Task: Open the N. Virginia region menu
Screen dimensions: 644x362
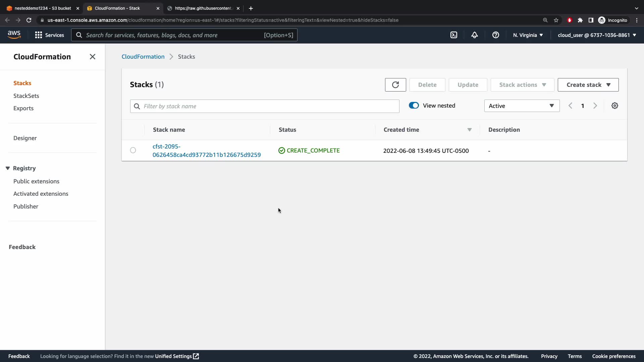Action: (x=528, y=35)
